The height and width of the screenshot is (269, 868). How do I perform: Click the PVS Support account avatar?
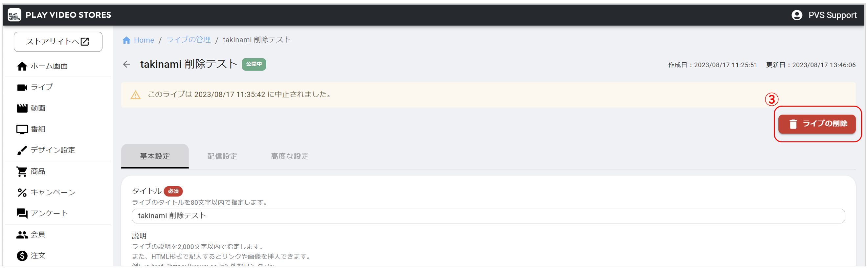[x=796, y=15]
